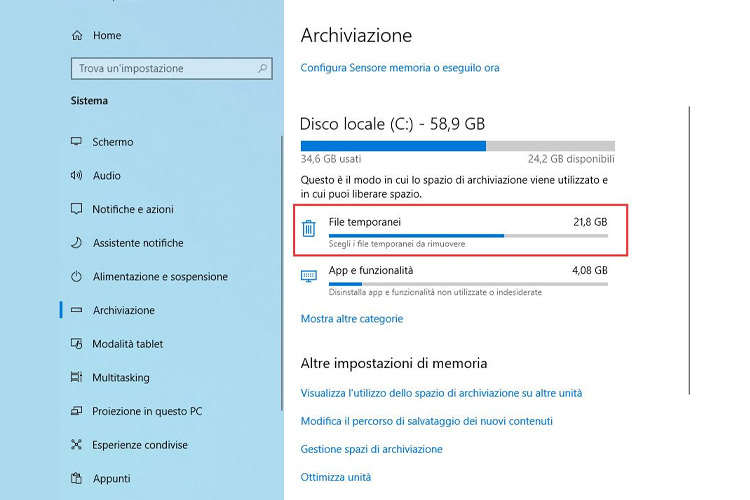Click the App e funzionalità keyboard icon

click(x=309, y=276)
